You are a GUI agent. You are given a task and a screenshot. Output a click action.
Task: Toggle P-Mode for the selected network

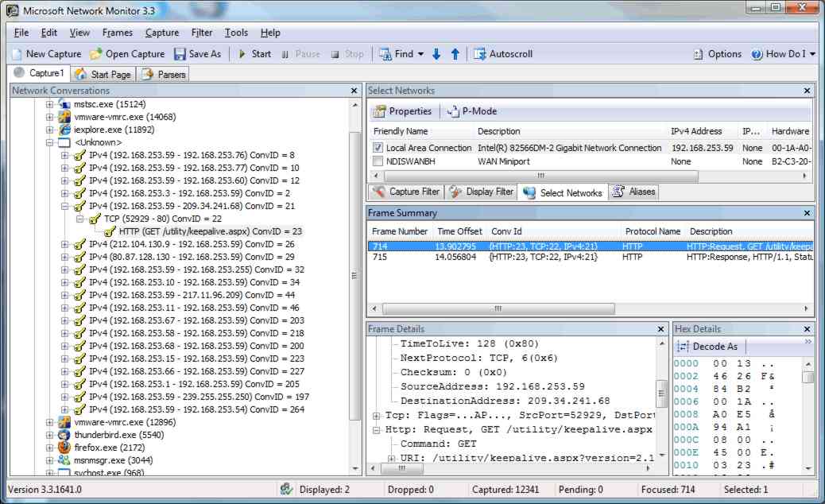(472, 111)
